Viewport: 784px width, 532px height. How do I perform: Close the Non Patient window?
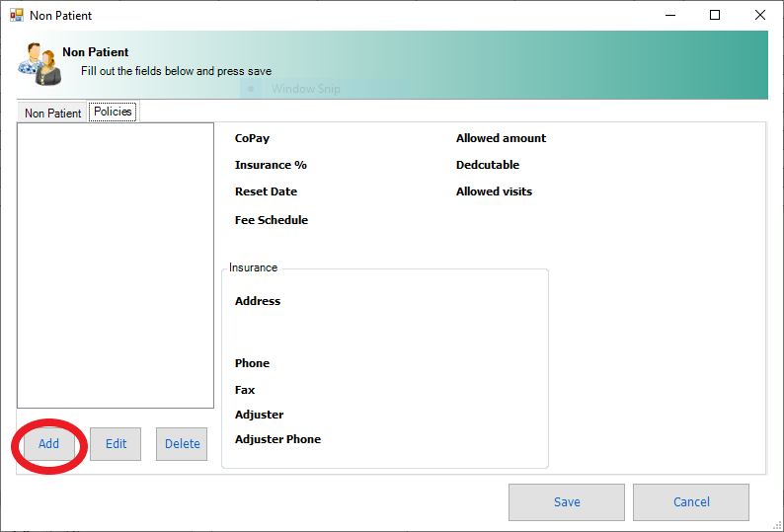tap(759, 16)
